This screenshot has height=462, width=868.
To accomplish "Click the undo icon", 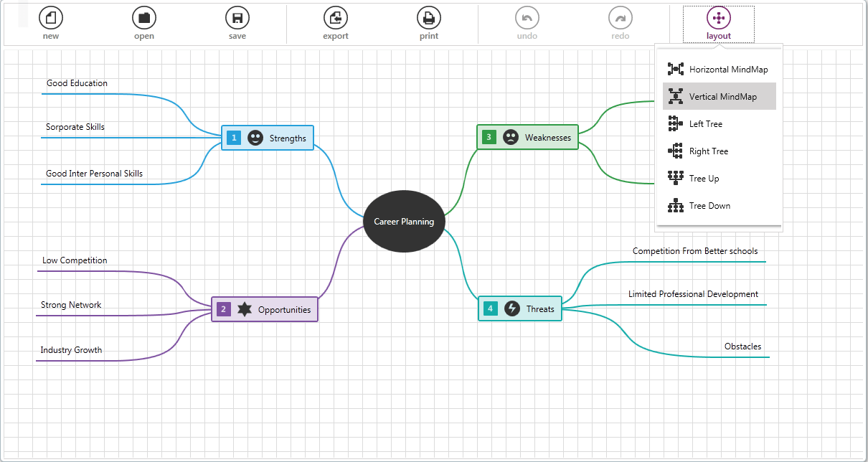I will click(527, 18).
